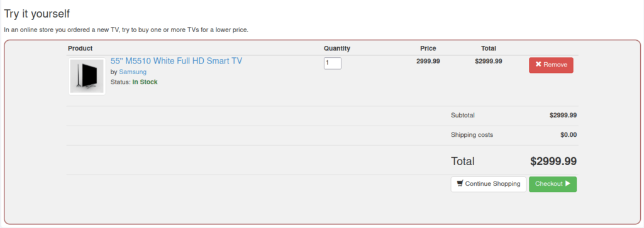The width and height of the screenshot is (644, 228).
Task: Click the Quantity column header
Action: click(337, 48)
